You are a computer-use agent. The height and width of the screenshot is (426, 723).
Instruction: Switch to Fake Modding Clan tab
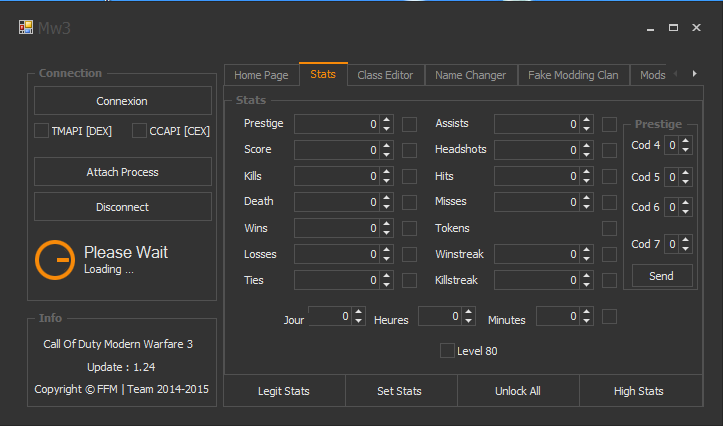(573, 75)
